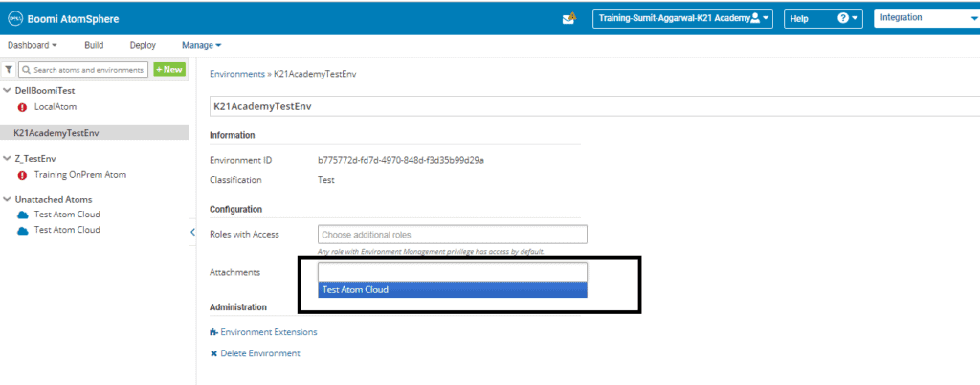Open the Manage menu
The width and height of the screenshot is (980, 385).
[x=201, y=45]
